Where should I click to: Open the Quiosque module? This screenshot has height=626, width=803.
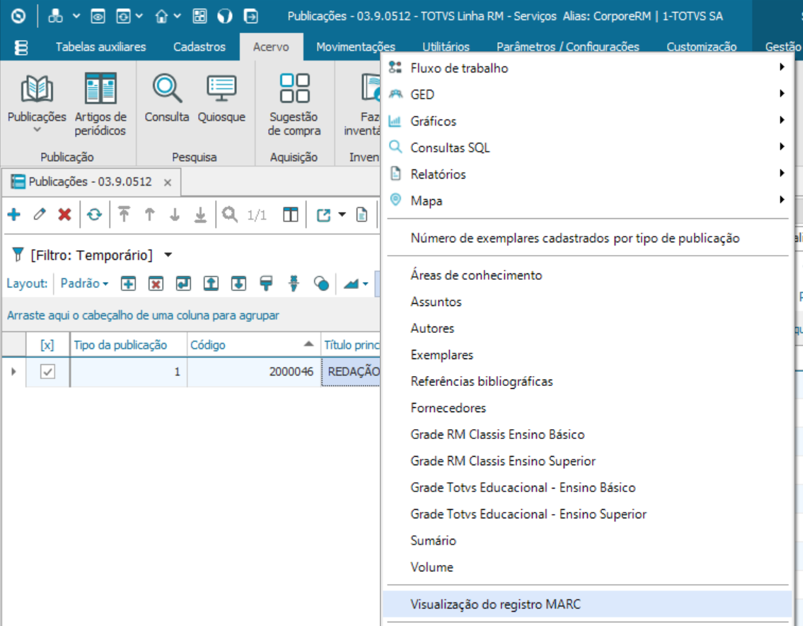[x=221, y=98]
